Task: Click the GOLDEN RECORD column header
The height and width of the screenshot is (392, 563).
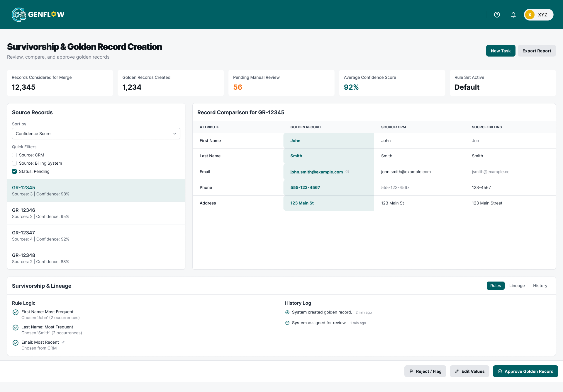Action: (306, 127)
